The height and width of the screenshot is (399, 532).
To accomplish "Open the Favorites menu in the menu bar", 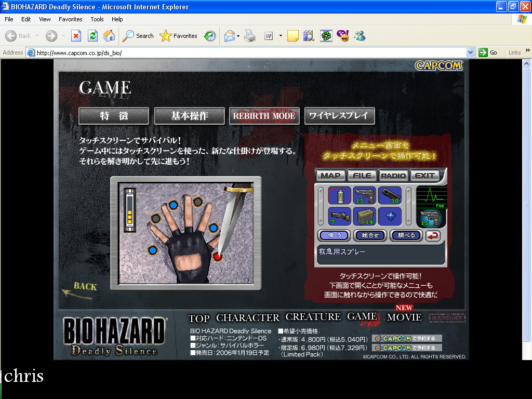I will pyautogui.click(x=70, y=19).
